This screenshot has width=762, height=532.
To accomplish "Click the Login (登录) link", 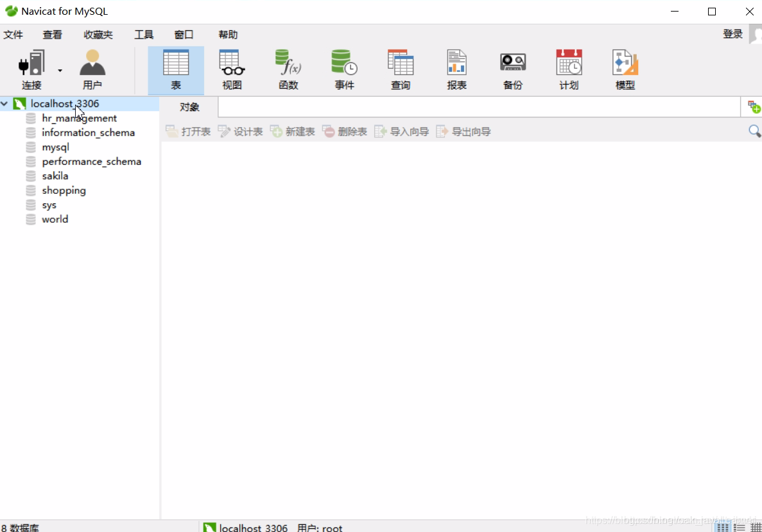I will coord(733,34).
